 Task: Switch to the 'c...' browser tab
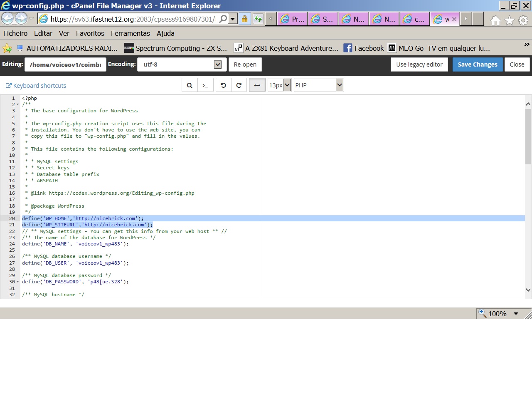coord(415,19)
